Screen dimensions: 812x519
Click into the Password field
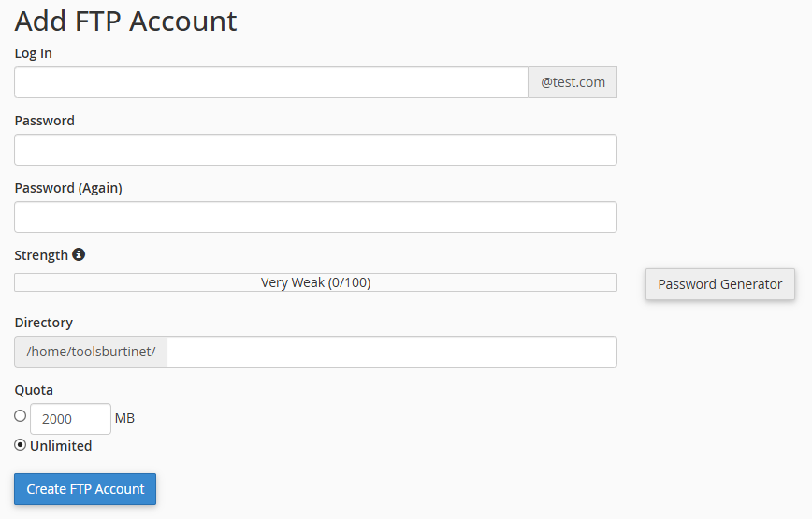(x=315, y=150)
